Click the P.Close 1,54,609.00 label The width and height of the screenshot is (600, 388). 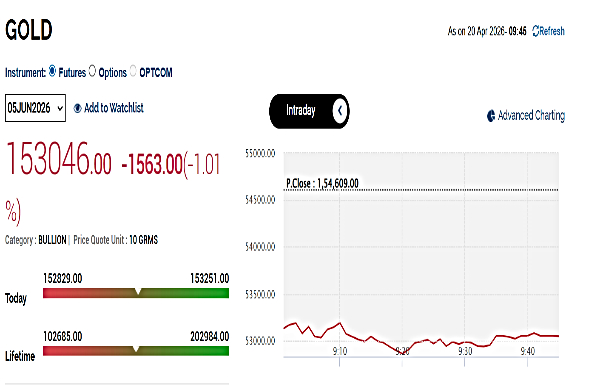tap(322, 183)
